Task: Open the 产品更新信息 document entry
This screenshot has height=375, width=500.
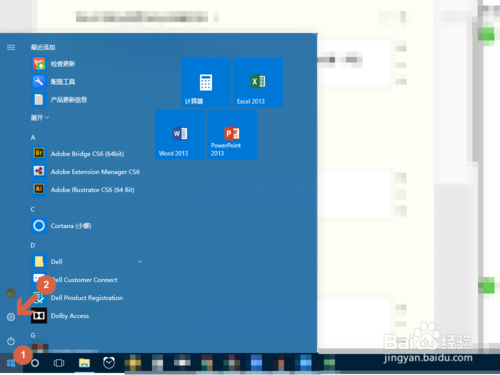Action: (x=39, y=100)
